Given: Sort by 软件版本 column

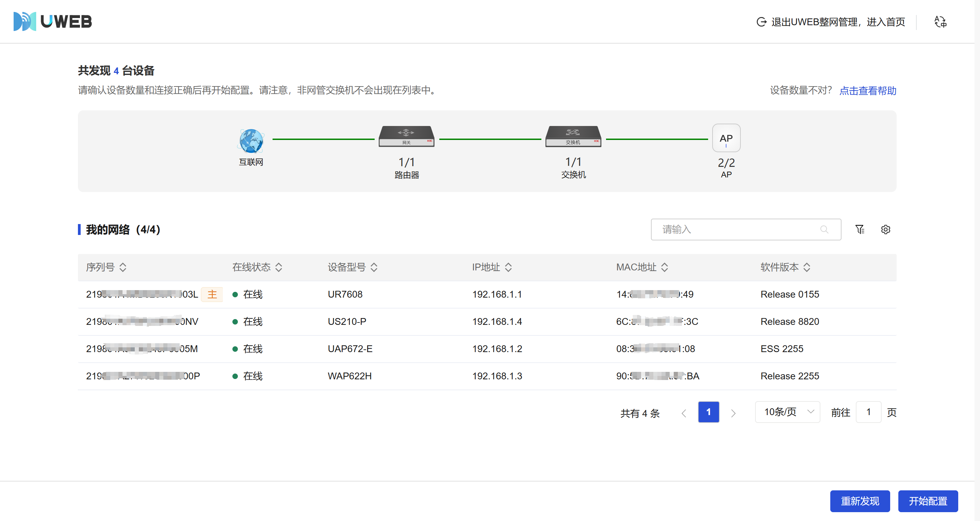Looking at the screenshot, I should (x=806, y=267).
